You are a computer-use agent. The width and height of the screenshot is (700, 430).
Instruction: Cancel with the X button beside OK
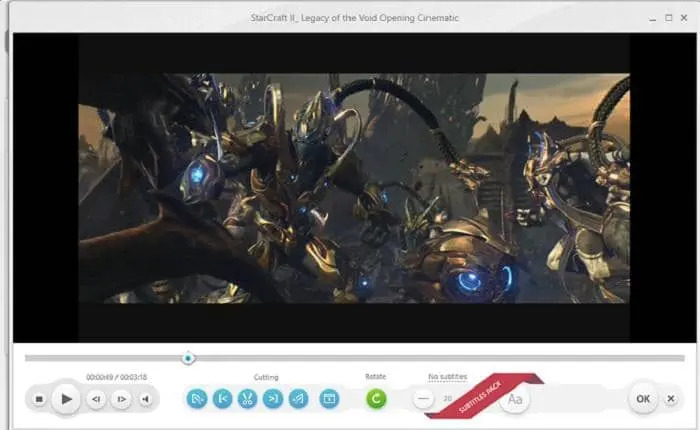[x=671, y=399]
